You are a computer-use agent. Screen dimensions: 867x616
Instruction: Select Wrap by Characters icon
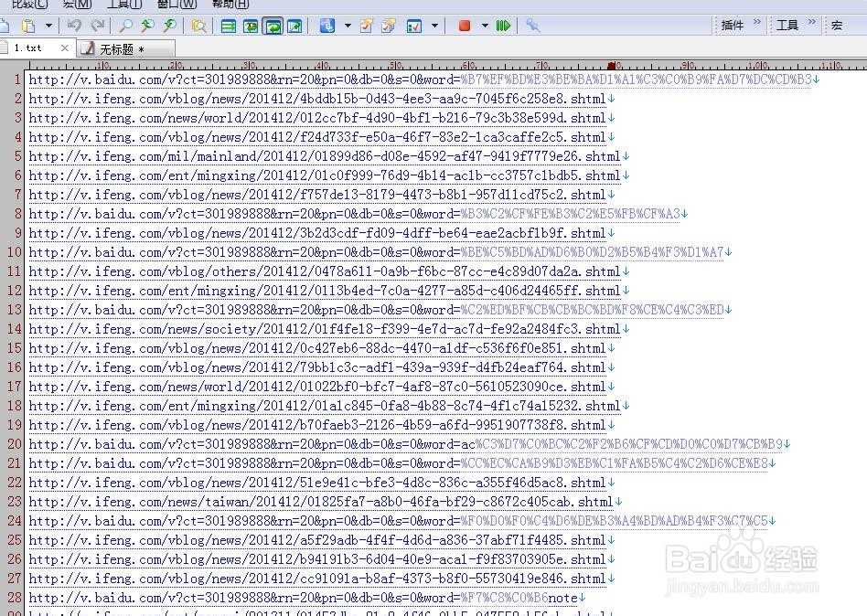pyautogui.click(x=251, y=26)
